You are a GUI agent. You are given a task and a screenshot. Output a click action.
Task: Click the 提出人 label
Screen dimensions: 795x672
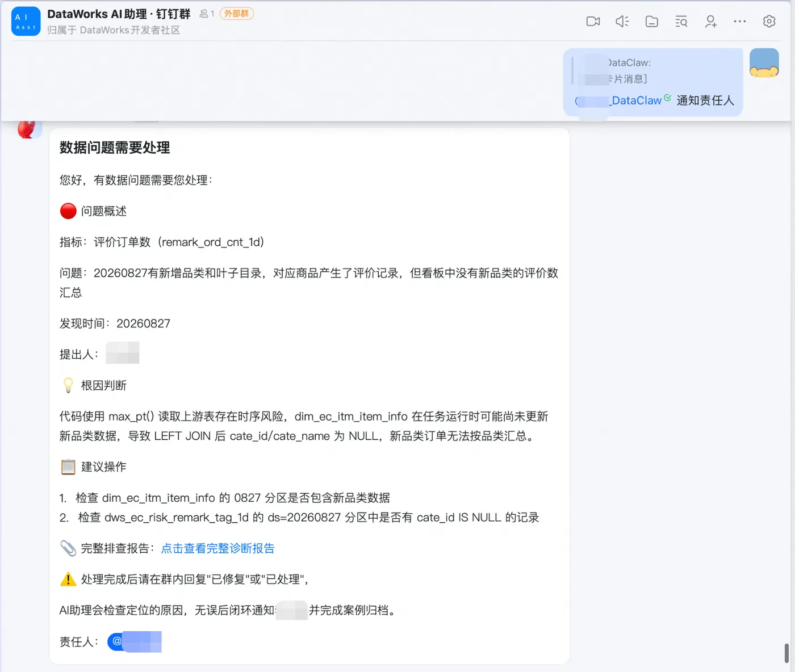[x=79, y=354]
